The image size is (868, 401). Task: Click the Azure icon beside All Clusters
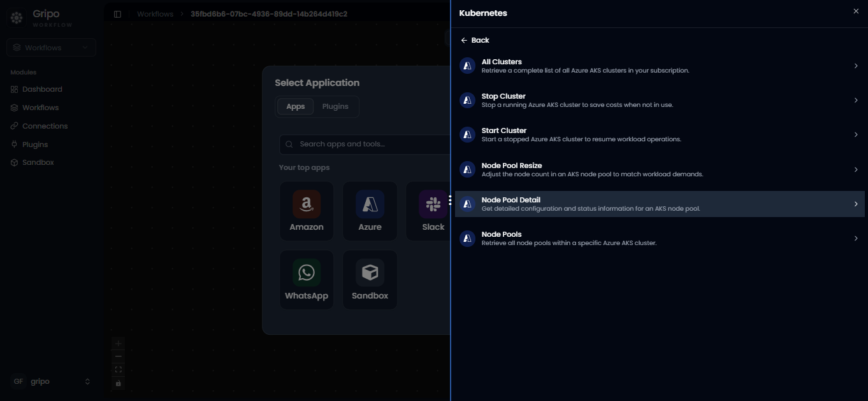click(x=468, y=66)
